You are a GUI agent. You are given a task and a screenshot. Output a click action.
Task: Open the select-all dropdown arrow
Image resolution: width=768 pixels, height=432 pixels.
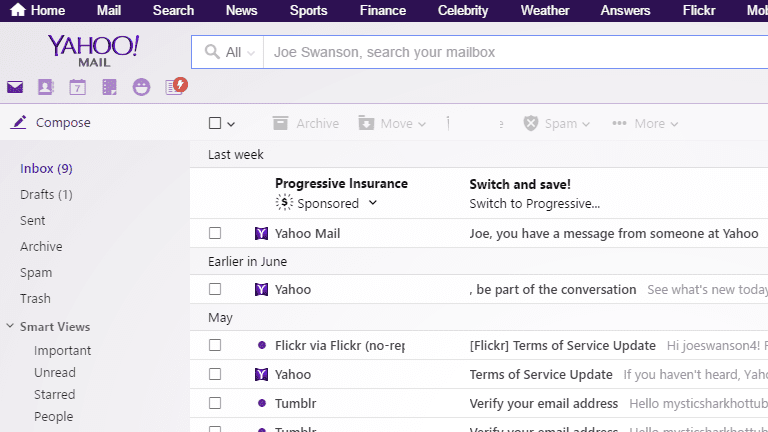(231, 124)
